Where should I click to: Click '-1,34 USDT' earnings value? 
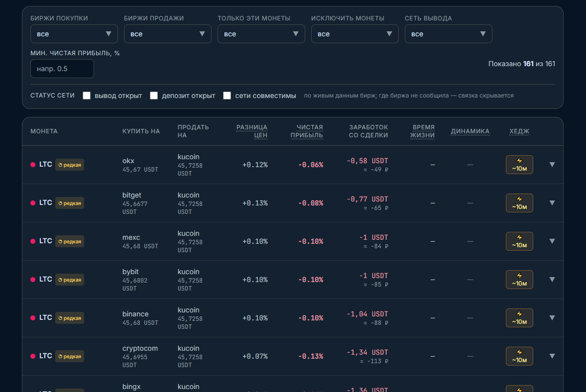tap(367, 352)
